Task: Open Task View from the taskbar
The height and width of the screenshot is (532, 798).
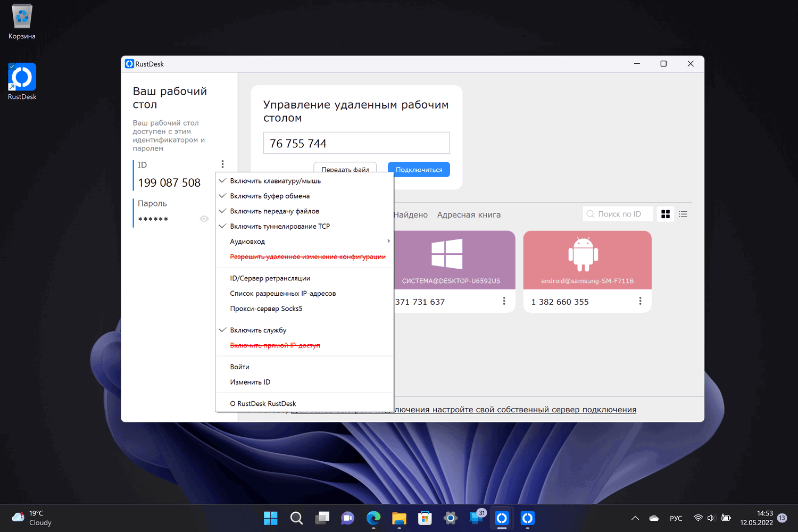Action: [x=322, y=518]
